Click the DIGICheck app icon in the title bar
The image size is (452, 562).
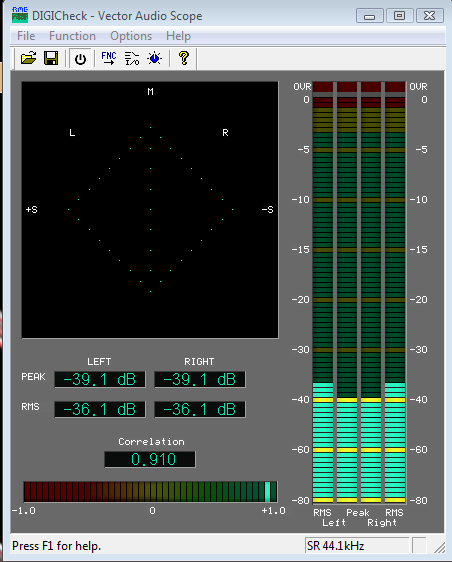(20, 15)
